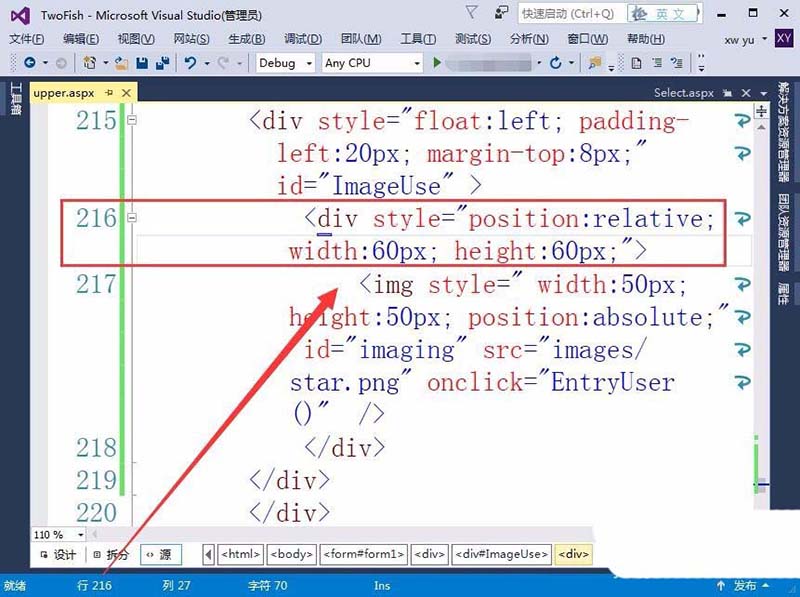
Task: Switch to the Select.aspx tab
Action: 684,93
